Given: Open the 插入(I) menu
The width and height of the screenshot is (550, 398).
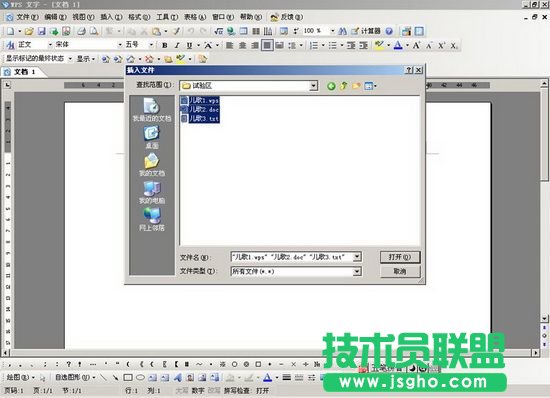Looking at the screenshot, I should click(111, 17).
